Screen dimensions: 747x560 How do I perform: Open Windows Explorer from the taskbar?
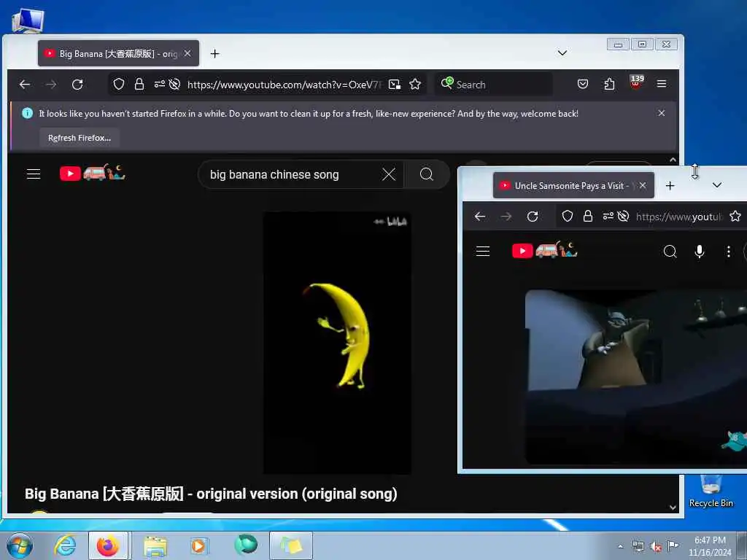click(156, 545)
